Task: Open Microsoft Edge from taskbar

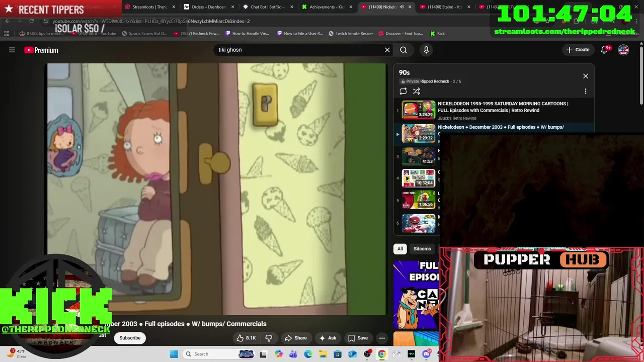Action: [x=308, y=354]
